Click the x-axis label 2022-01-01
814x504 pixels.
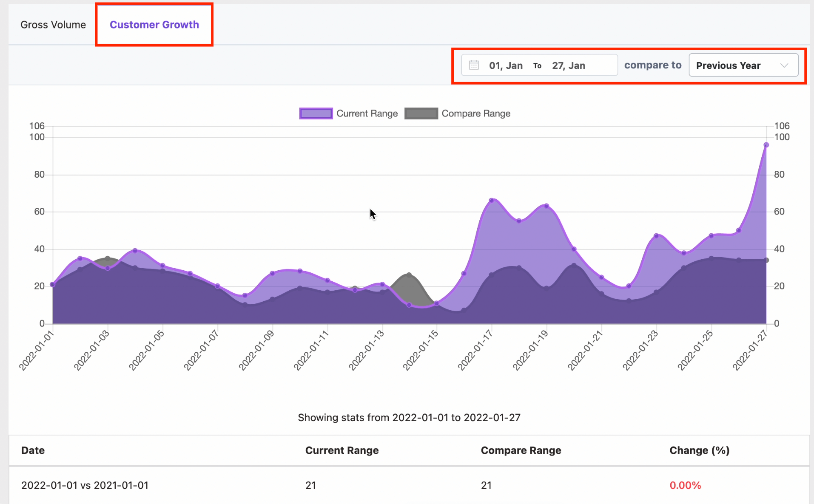(x=37, y=350)
